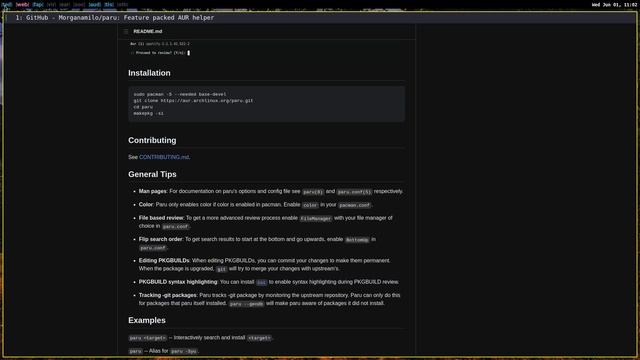This screenshot has height=360, width=640.
Task: Click the sudo pacman -S --needed base-devel line
Action: click(x=180, y=94)
